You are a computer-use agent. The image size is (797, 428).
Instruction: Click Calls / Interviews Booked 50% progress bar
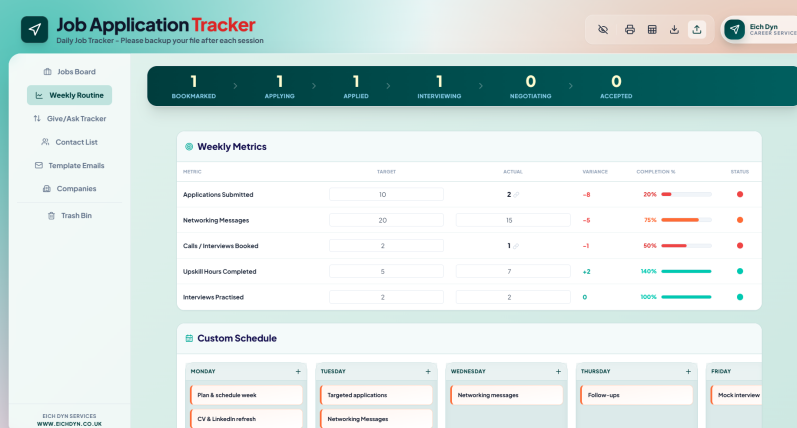(686, 246)
